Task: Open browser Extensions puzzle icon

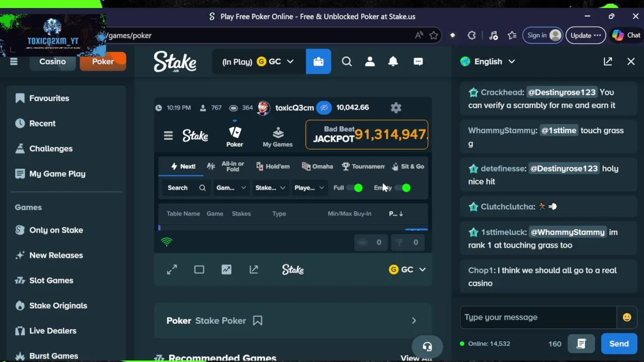Action: (471, 35)
